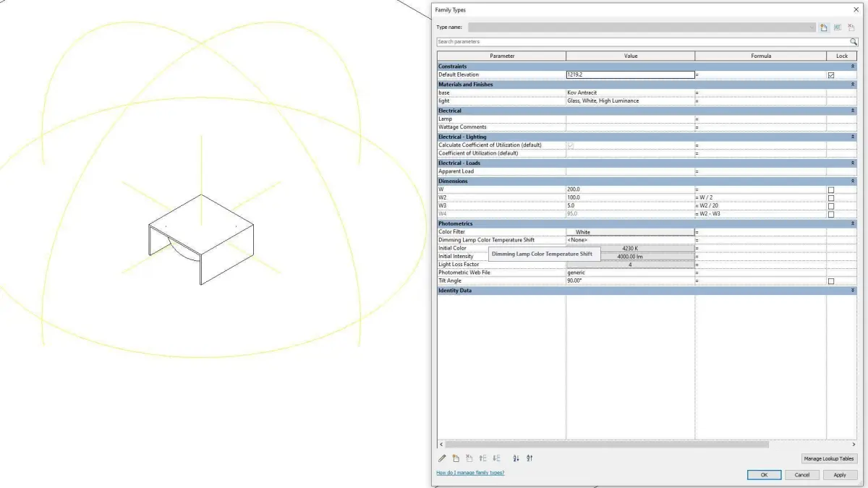Collapse the Electrical - Lighting group
This screenshot has width=868, height=488.
[853, 137]
